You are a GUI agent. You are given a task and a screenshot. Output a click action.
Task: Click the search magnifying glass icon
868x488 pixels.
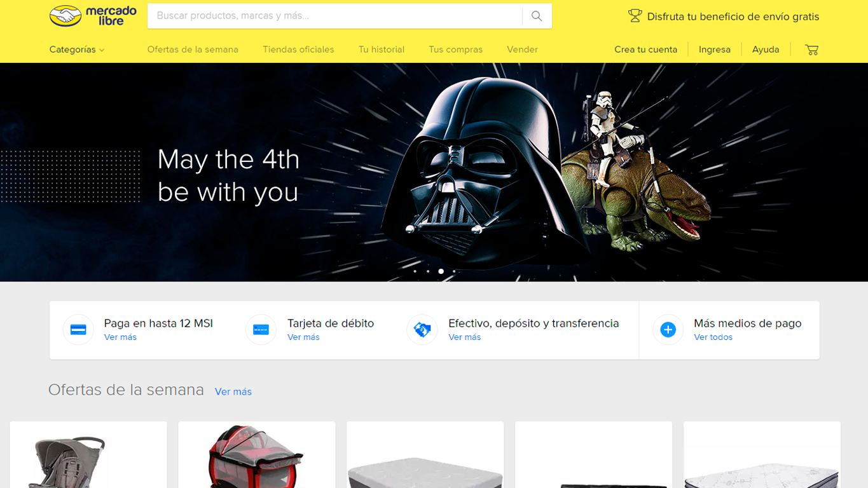click(537, 16)
